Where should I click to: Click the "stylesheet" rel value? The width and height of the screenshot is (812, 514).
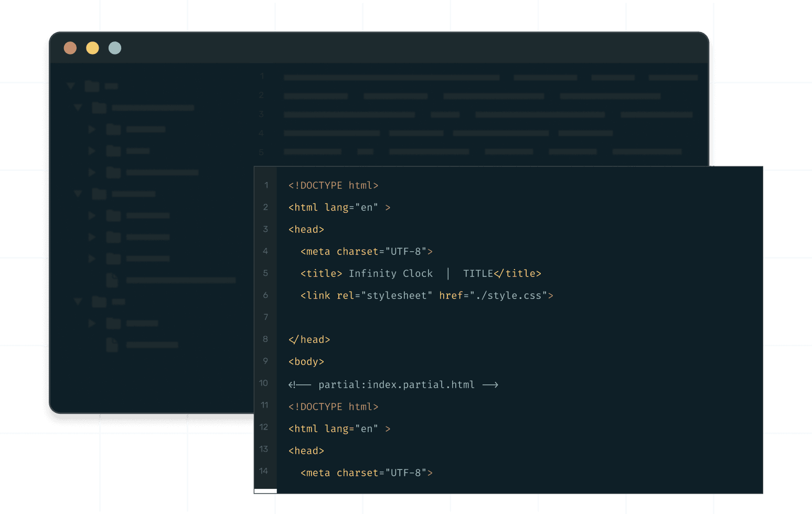397,296
